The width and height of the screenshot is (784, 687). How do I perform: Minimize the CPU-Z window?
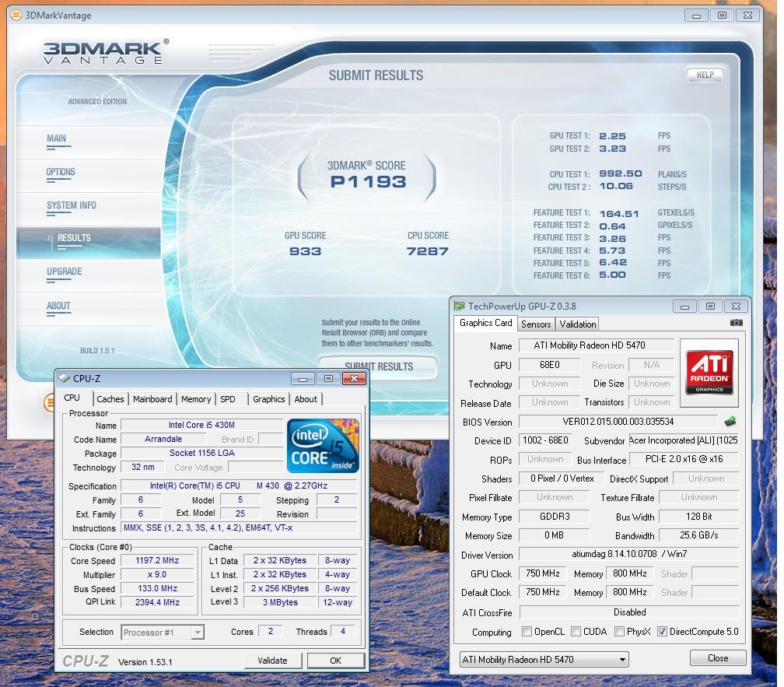click(303, 378)
